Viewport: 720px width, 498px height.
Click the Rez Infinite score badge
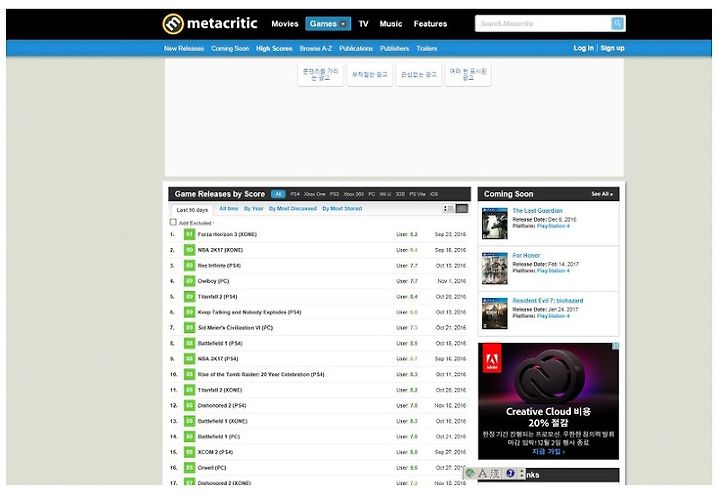coord(189,266)
